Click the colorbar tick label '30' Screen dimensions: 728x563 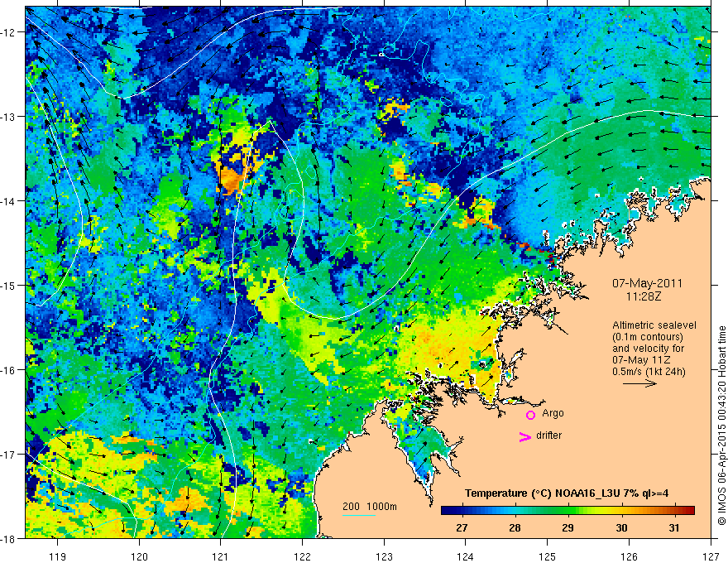click(x=621, y=527)
